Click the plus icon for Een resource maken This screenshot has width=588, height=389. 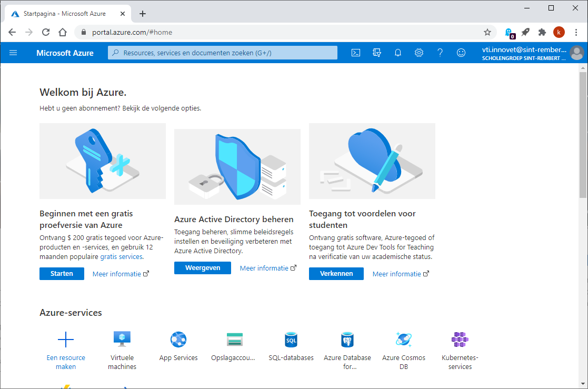(x=66, y=340)
